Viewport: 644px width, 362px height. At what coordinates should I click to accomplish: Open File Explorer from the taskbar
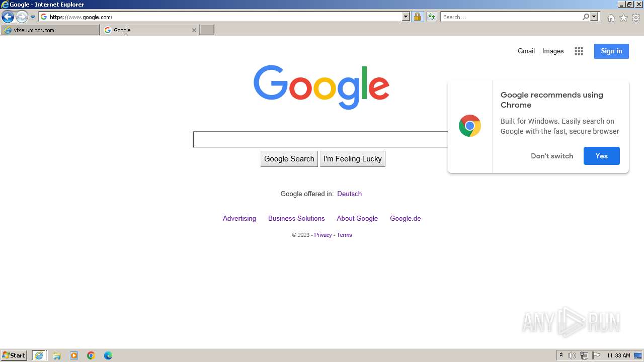click(57, 355)
